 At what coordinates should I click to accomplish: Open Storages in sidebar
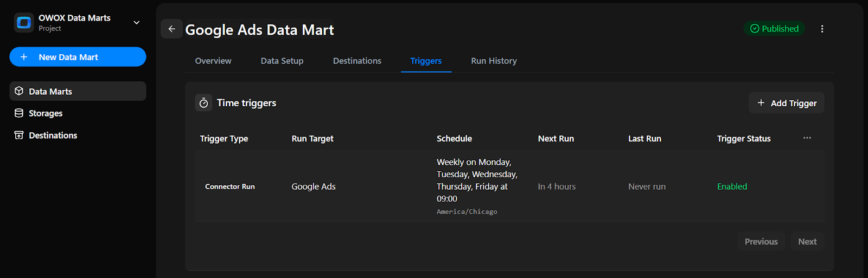coord(78,113)
